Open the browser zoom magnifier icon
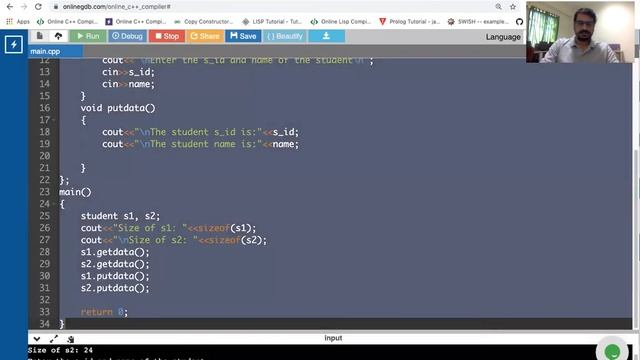Screen dimensions: 640x360 pyautogui.click(x=498, y=7)
